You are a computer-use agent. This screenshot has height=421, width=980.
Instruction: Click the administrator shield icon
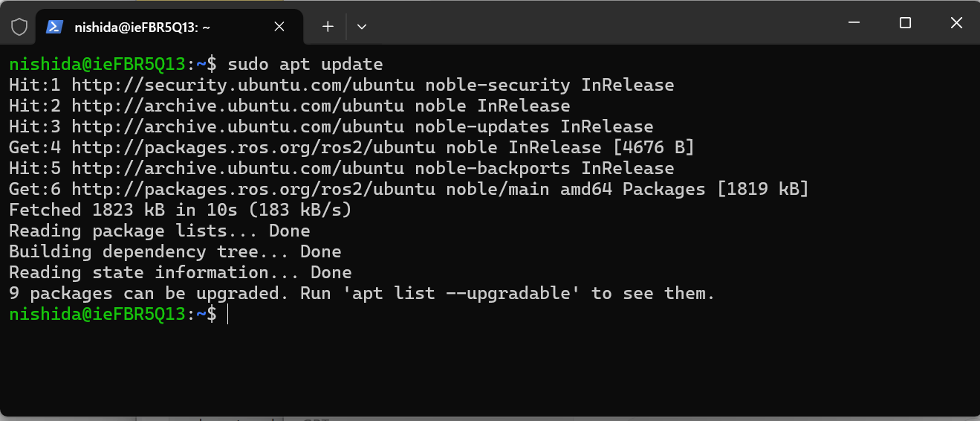[x=19, y=27]
